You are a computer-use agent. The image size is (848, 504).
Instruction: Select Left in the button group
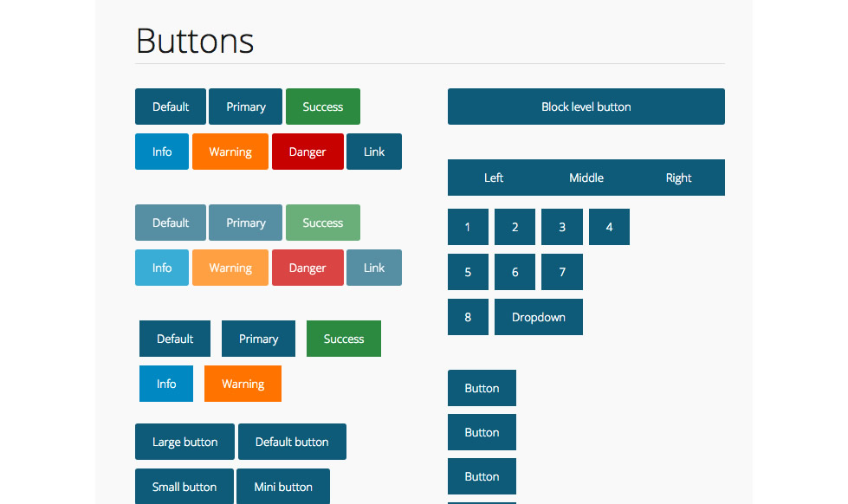(493, 177)
